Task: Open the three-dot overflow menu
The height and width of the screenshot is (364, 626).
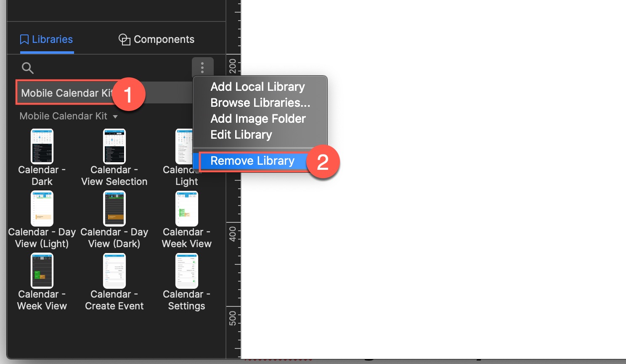Action: pos(202,67)
